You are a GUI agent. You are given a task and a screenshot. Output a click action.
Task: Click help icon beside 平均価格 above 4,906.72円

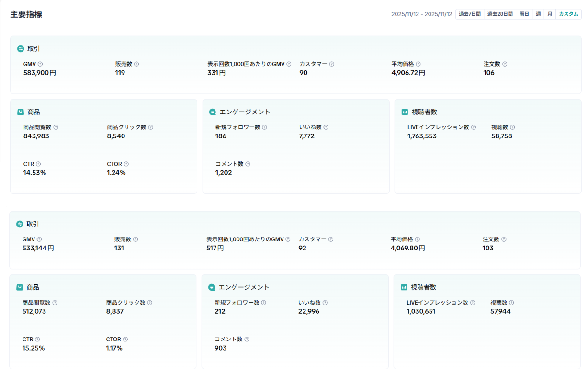click(x=418, y=64)
